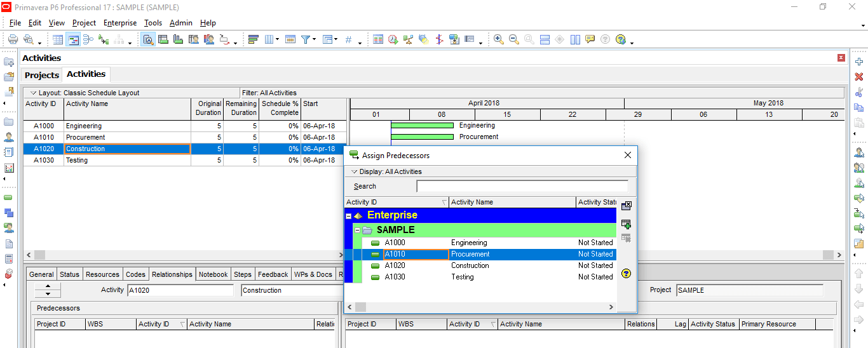Select the Steps details tab
The height and width of the screenshot is (348, 868).
tap(243, 274)
